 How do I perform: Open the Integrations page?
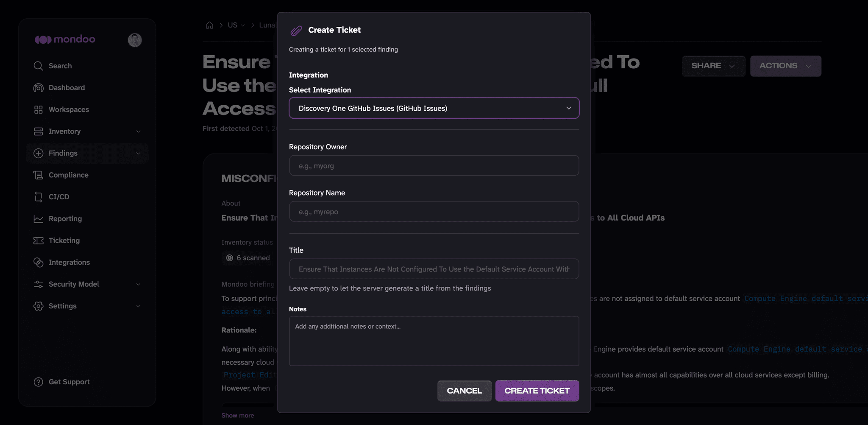(x=69, y=263)
